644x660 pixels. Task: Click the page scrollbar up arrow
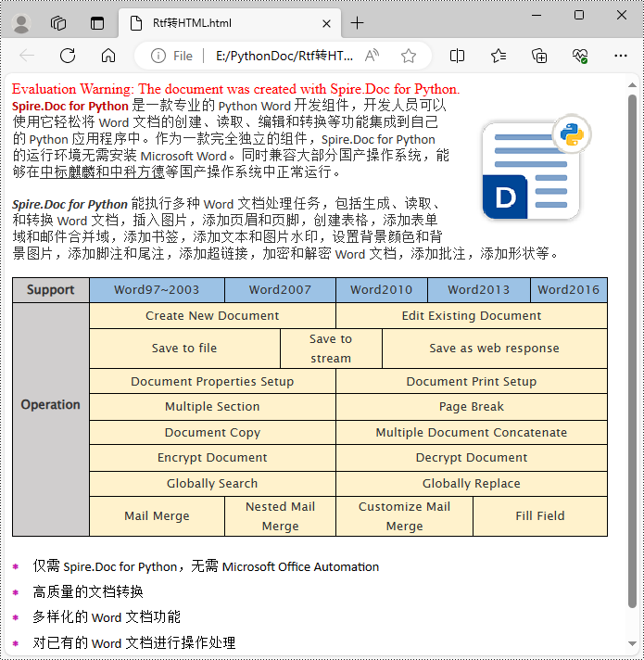[632, 85]
